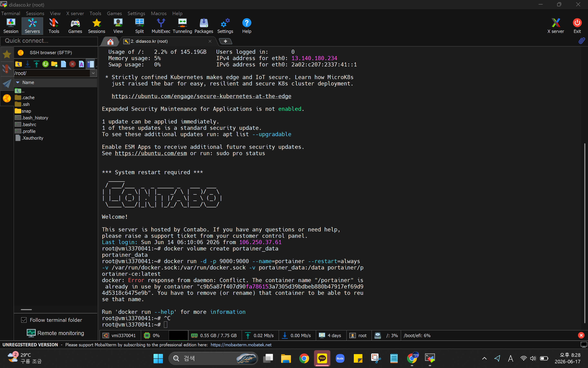Click the Split terminal toolbar icon

pos(139,26)
